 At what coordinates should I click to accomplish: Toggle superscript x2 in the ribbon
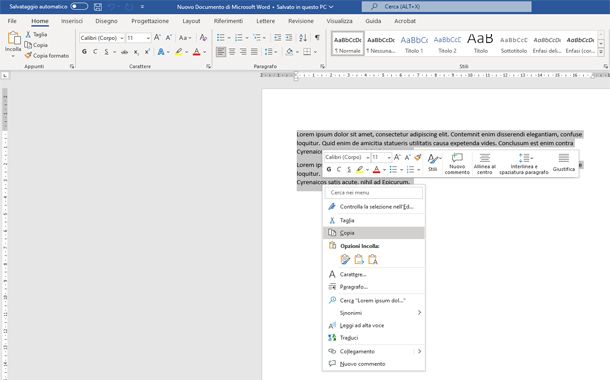point(147,52)
